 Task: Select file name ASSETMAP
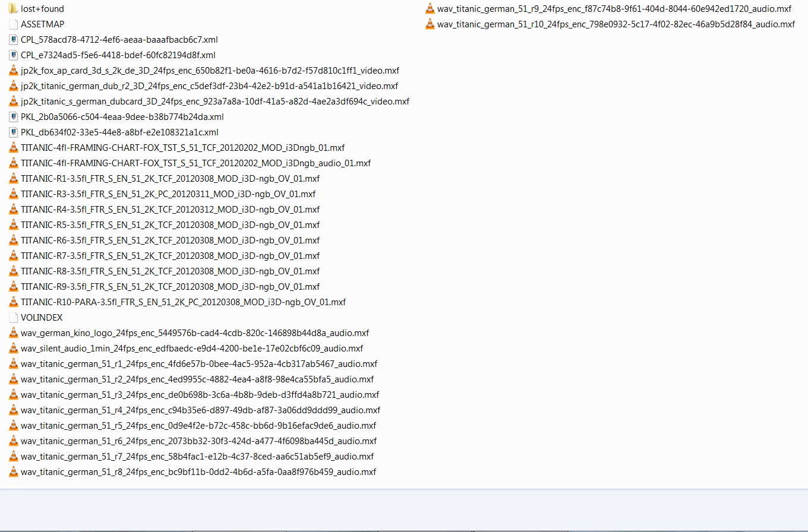click(42, 24)
